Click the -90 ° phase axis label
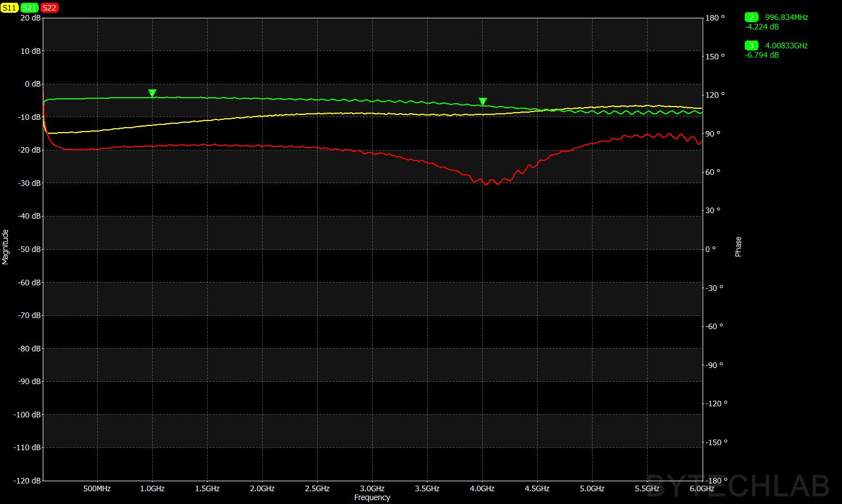Screen dimensions: 842x504 coord(715,365)
